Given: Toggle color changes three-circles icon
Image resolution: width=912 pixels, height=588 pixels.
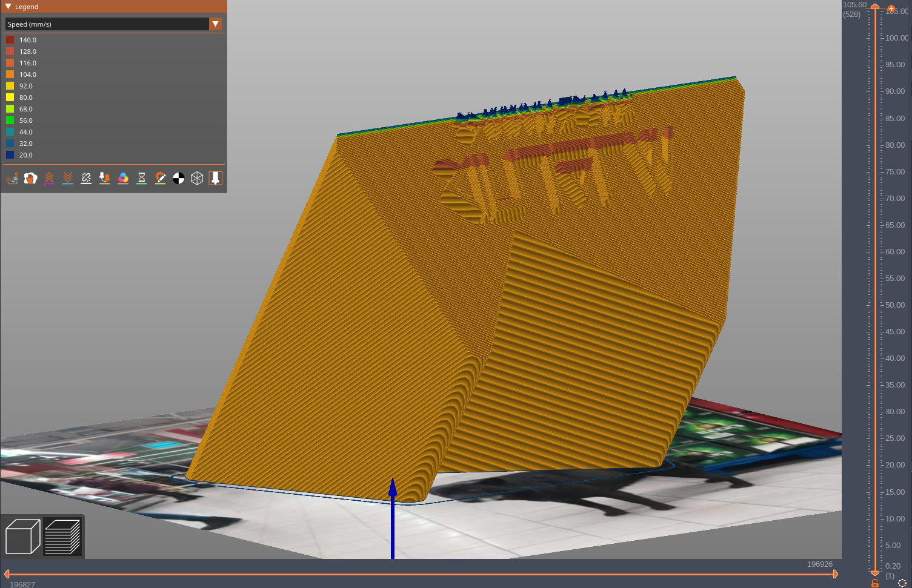Looking at the screenshot, I should (123, 178).
